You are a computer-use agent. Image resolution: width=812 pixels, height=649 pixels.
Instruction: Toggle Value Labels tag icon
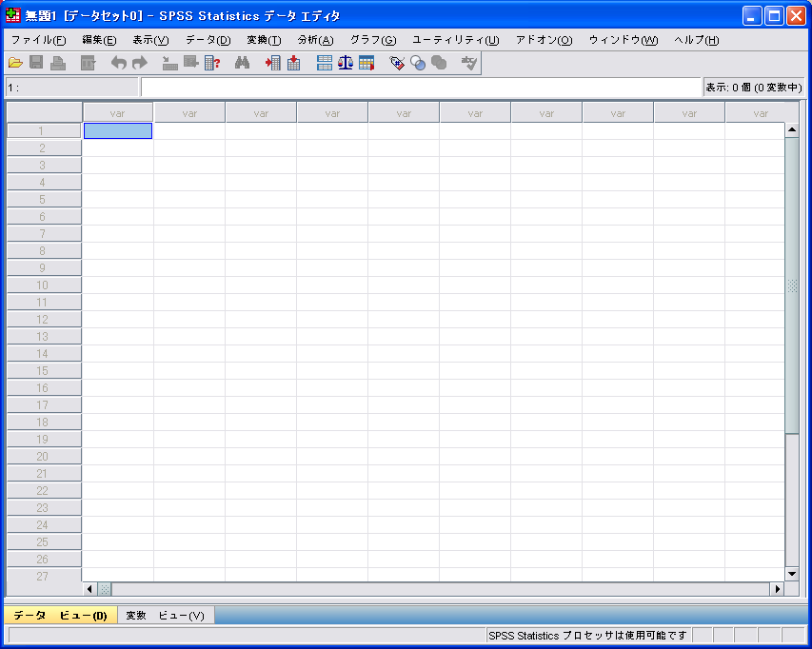coord(398,63)
